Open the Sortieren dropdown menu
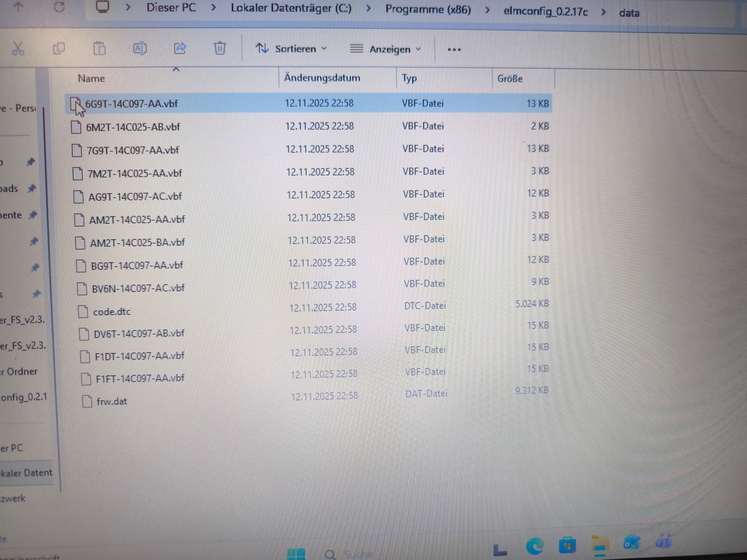Screen dimensions: 747x560 click(x=291, y=49)
